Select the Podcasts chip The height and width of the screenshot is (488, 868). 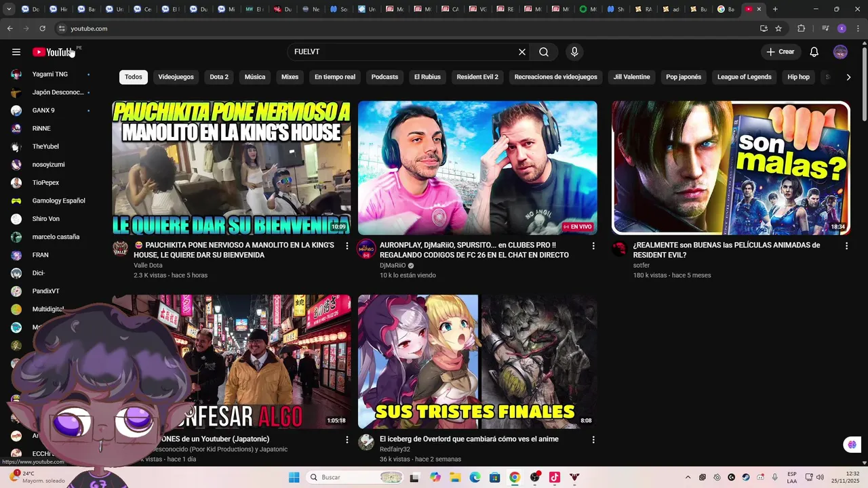coord(384,77)
